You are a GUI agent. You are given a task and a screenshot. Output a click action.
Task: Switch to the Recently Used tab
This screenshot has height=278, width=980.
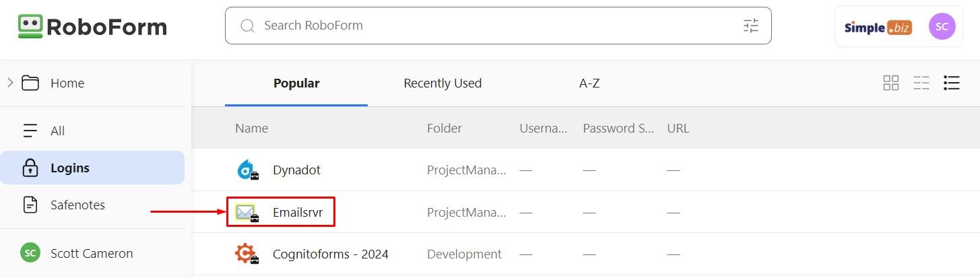(x=443, y=83)
